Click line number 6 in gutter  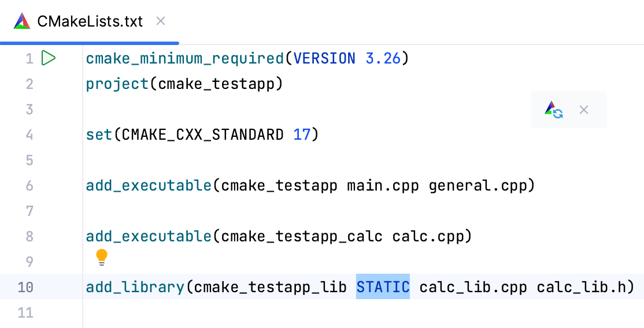(29, 185)
